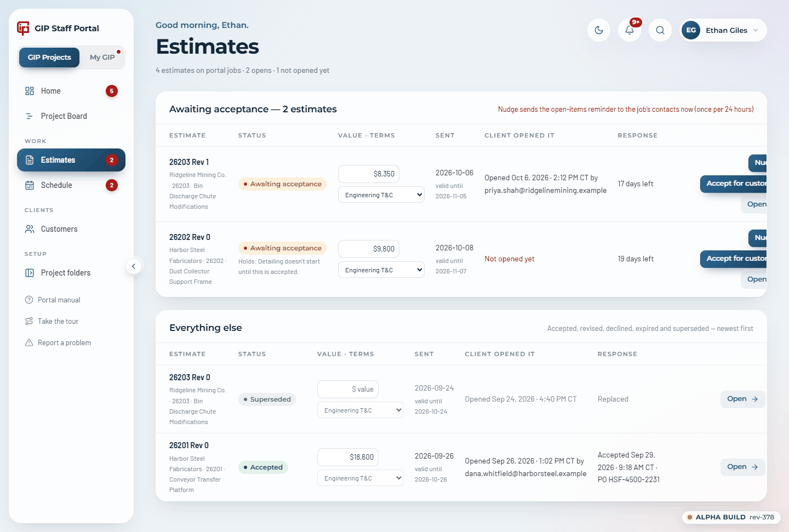Click the EG user avatar

pos(691,30)
